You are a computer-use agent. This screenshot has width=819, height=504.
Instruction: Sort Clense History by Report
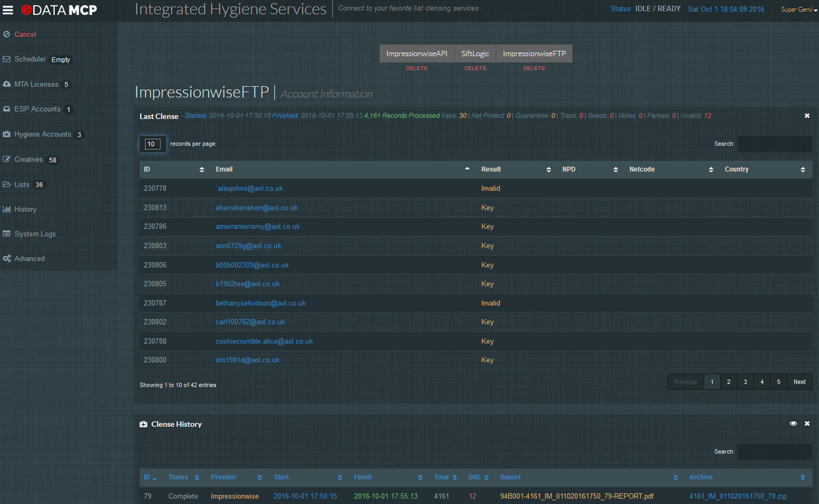click(590, 477)
